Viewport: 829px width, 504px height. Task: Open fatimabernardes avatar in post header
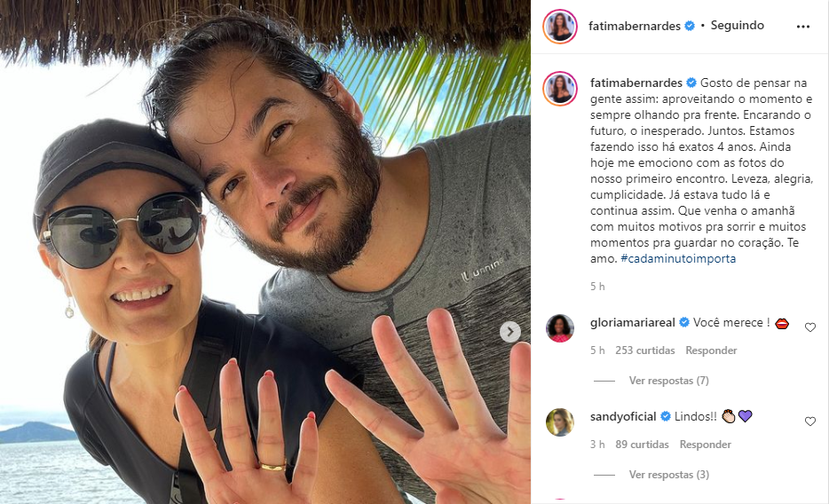coord(559,26)
